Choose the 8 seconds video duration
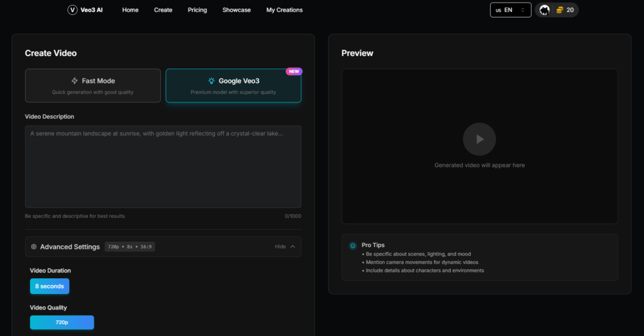644x336 pixels. click(50, 286)
